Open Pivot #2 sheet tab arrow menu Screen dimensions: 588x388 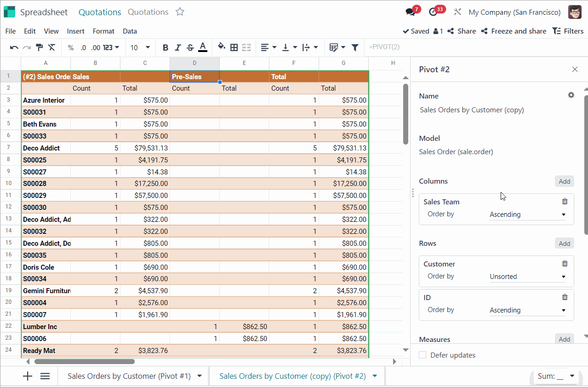click(375, 376)
